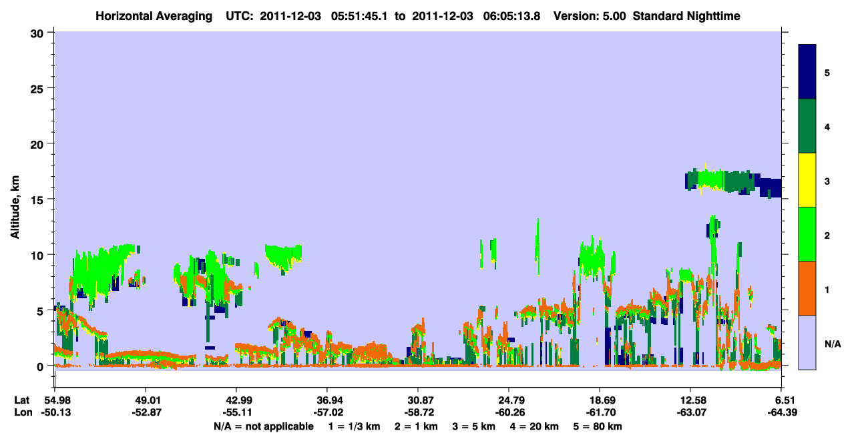Click longitude value -61.70
Image resolution: width=868 pixels, height=445 pixels.
click(600, 412)
